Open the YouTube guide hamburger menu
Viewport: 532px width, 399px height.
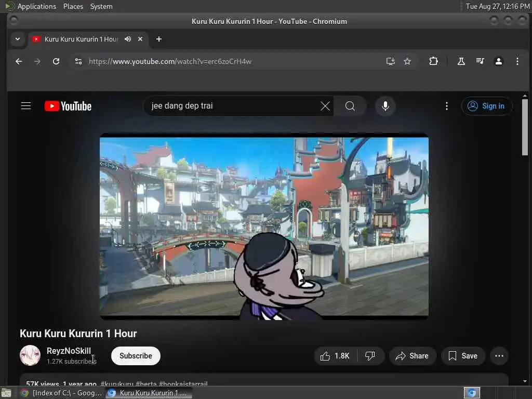[x=26, y=106]
